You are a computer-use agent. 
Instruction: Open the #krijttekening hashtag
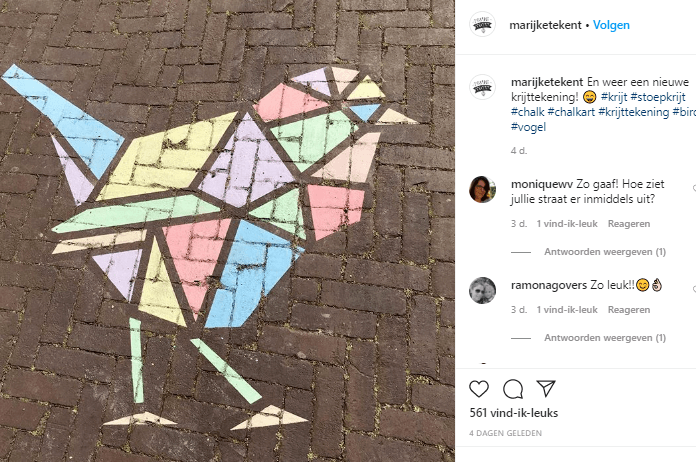point(633,112)
